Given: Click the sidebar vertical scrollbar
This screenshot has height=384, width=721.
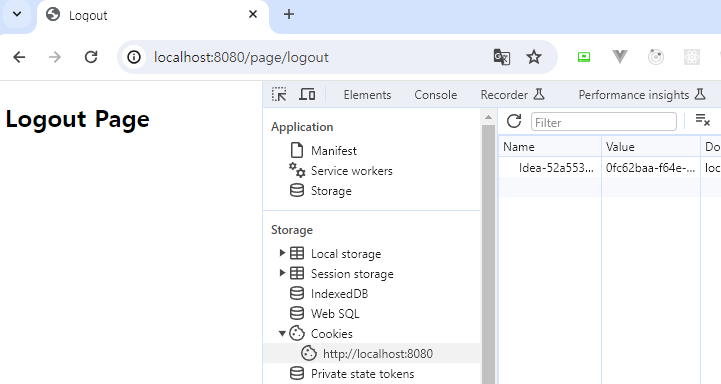Looking at the screenshot, I should click(x=488, y=254).
